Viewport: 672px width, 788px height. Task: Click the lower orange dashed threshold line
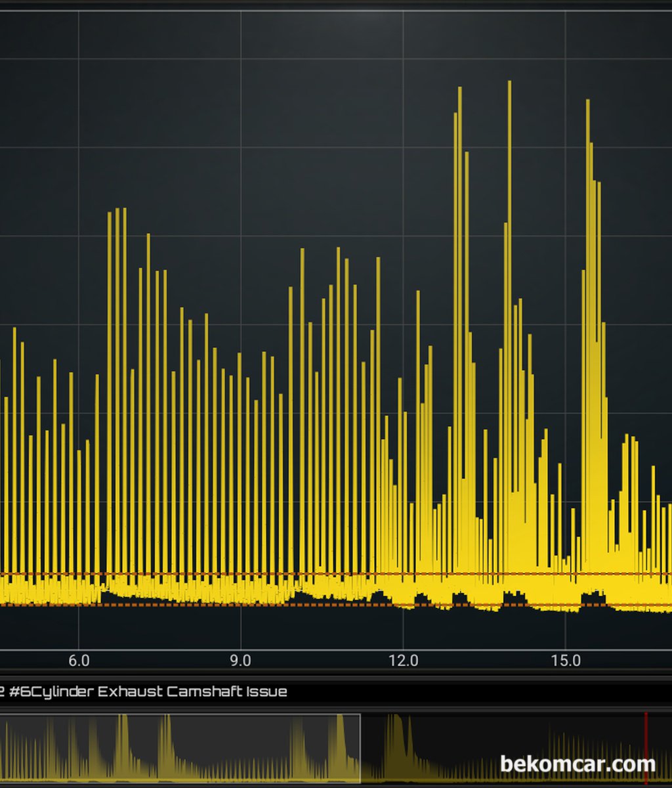pyautogui.click(x=197, y=605)
